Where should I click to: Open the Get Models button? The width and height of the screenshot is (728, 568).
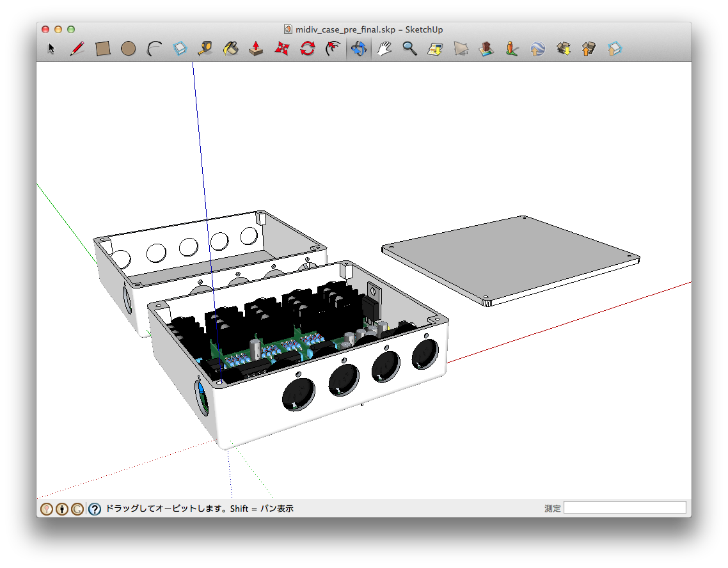[x=564, y=49]
